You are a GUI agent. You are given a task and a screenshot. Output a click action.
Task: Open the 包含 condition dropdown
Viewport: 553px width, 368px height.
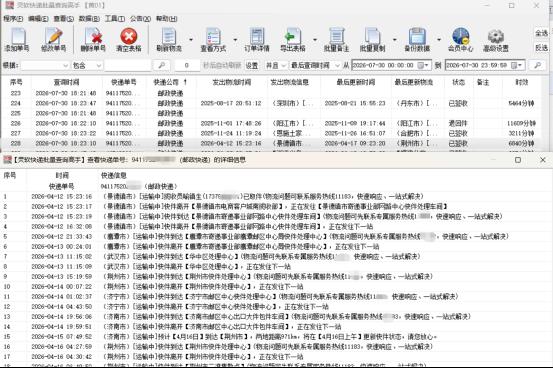(x=87, y=65)
